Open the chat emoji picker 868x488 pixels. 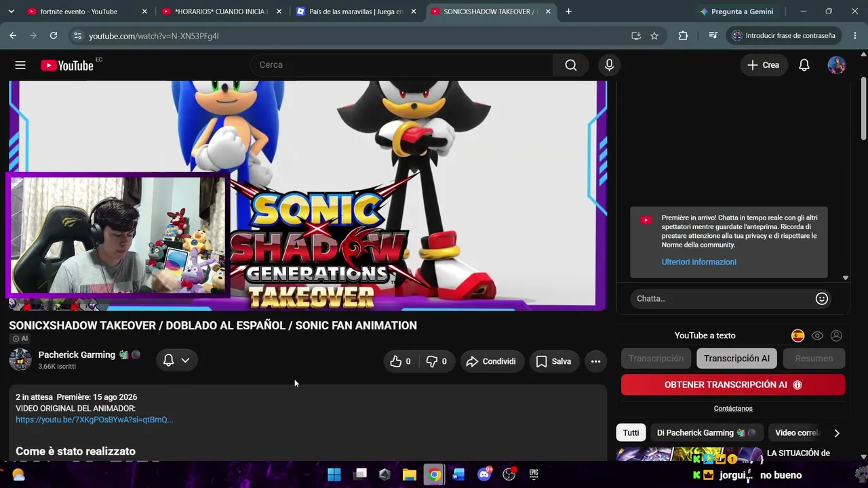(822, 298)
